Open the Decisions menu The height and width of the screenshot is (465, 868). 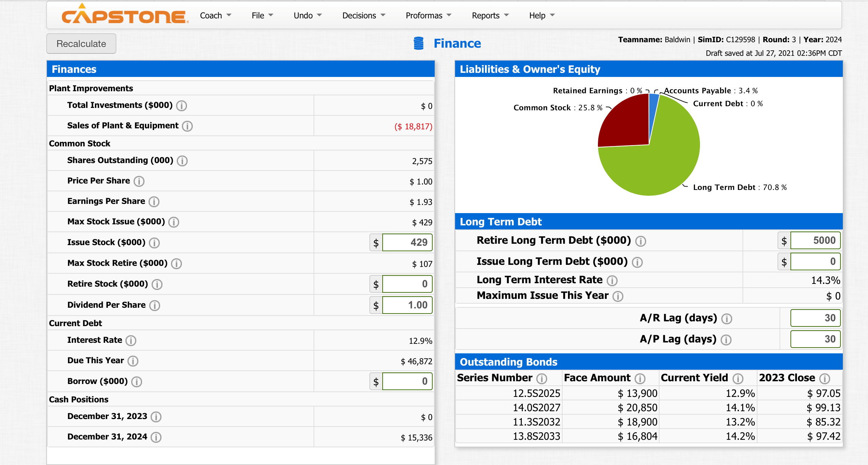[364, 16]
